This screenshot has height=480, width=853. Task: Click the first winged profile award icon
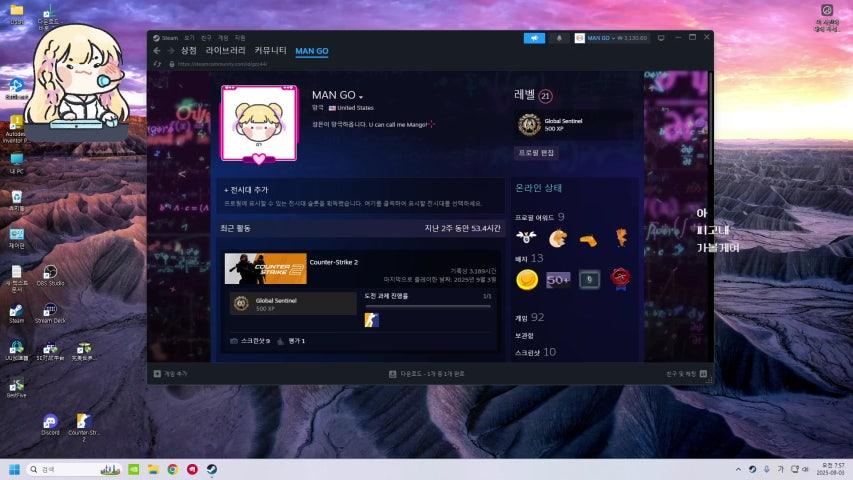[x=526, y=237]
